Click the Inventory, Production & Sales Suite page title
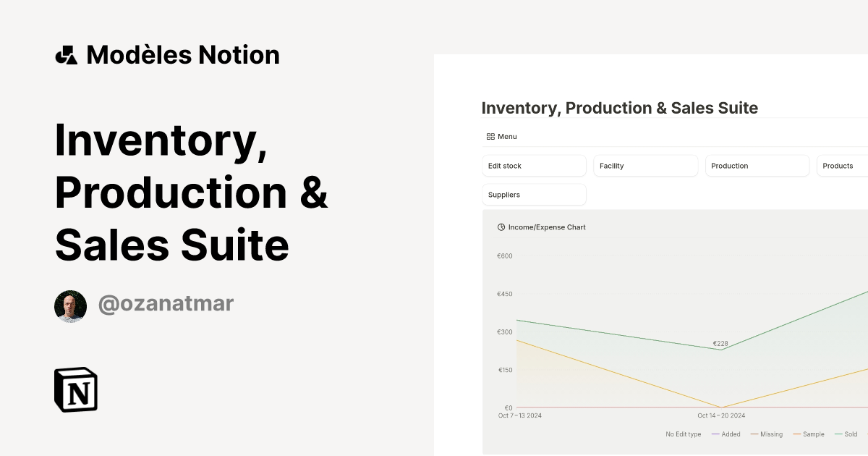The height and width of the screenshot is (456, 868). tap(619, 107)
